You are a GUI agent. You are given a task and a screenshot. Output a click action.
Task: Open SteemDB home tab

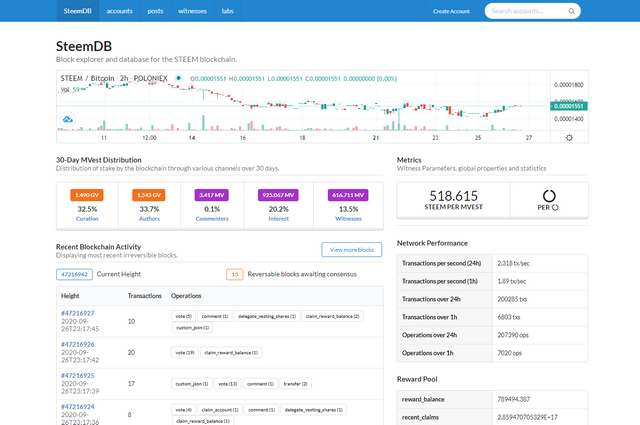78,11
